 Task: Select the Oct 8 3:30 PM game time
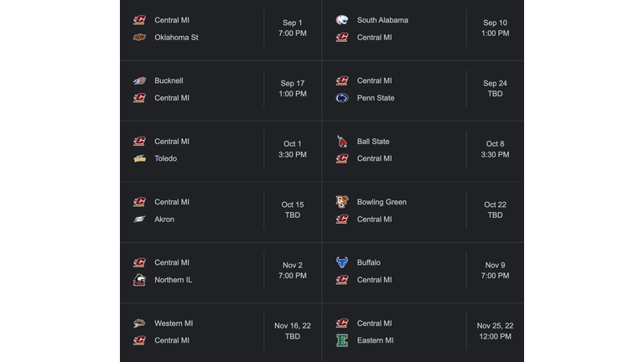click(495, 149)
